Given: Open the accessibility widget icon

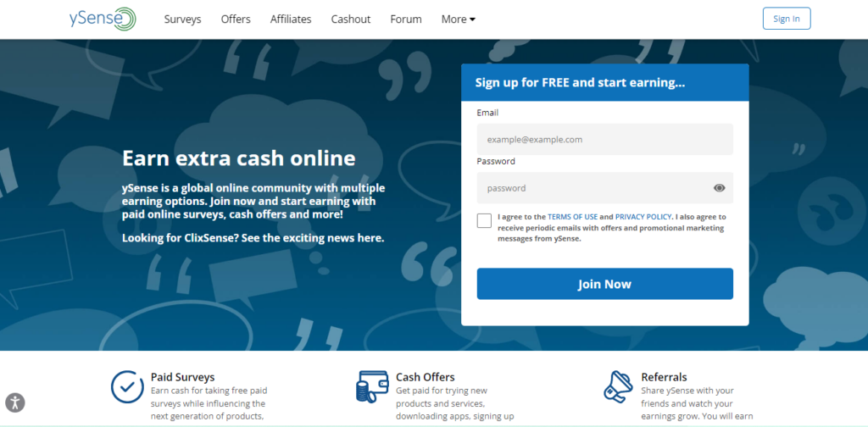Looking at the screenshot, I should tap(15, 402).
